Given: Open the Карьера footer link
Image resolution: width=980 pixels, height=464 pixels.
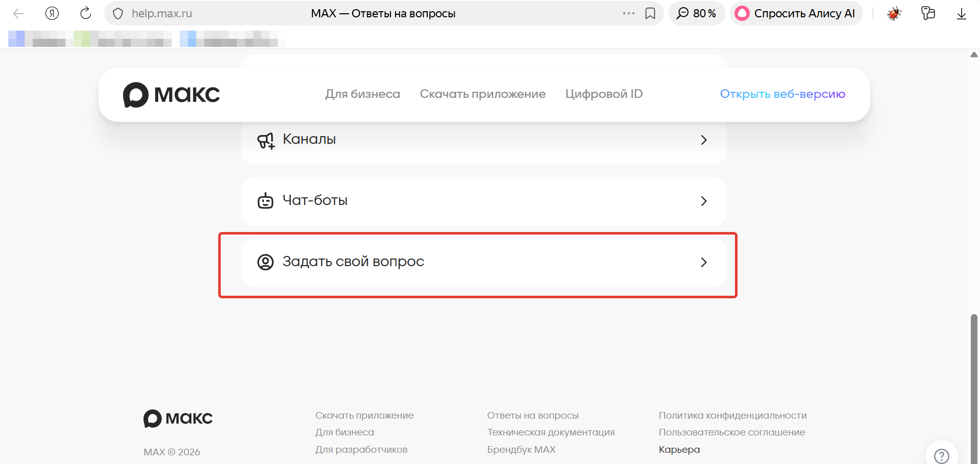Looking at the screenshot, I should pos(679,450).
